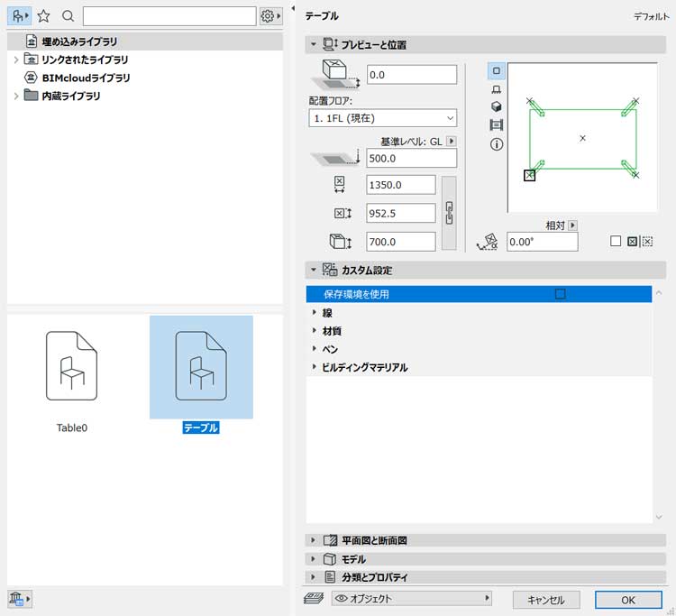Open the オブジェクト layer dropdown
Viewport: 676px width, 616px height.
411,598
